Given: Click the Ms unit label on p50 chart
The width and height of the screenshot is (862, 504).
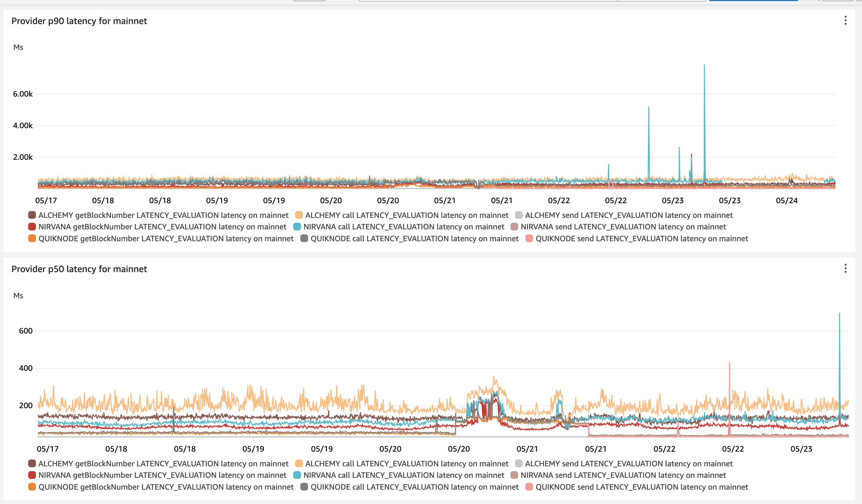Looking at the screenshot, I should (x=18, y=295).
